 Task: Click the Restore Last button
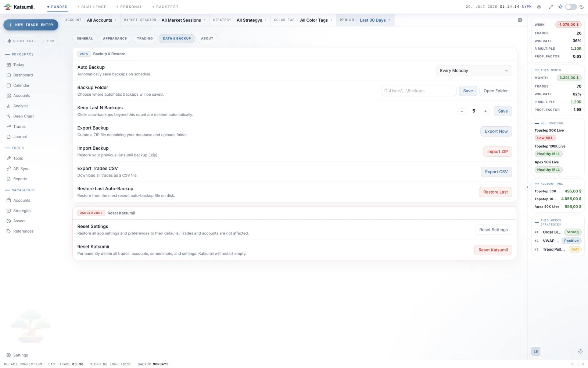point(495,192)
